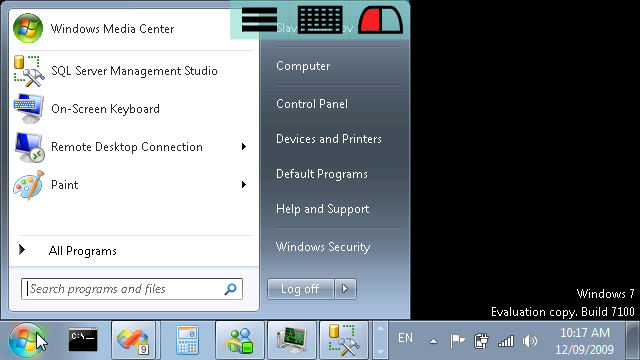Open Computer from the Start menu
Screen dimensions: 640x360
(x=303, y=66)
